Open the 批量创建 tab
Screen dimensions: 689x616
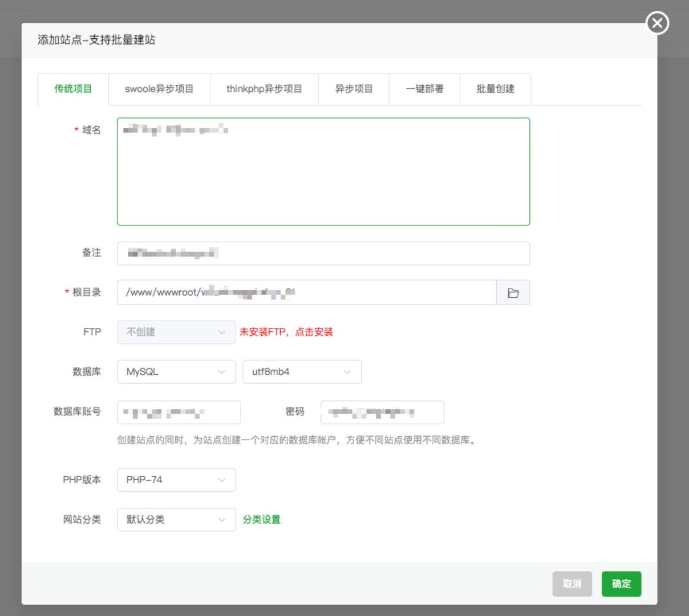[x=495, y=89]
